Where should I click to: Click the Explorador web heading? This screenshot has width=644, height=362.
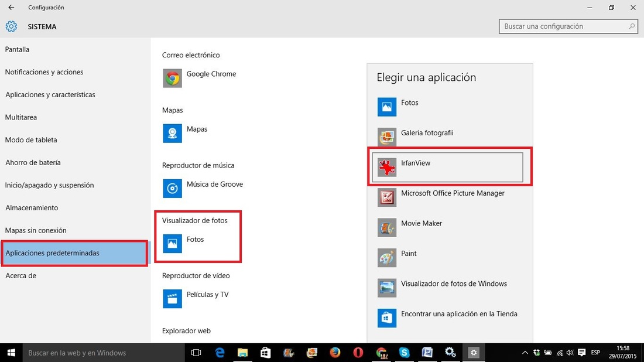(x=186, y=331)
